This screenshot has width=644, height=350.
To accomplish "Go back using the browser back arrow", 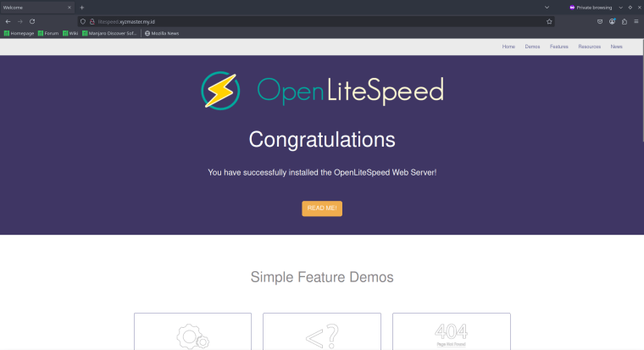I will pos(8,22).
